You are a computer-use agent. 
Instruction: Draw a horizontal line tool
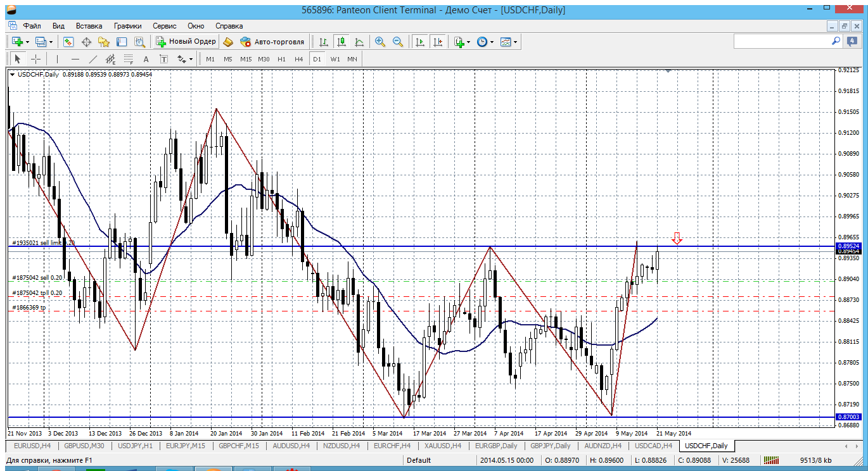(75, 59)
